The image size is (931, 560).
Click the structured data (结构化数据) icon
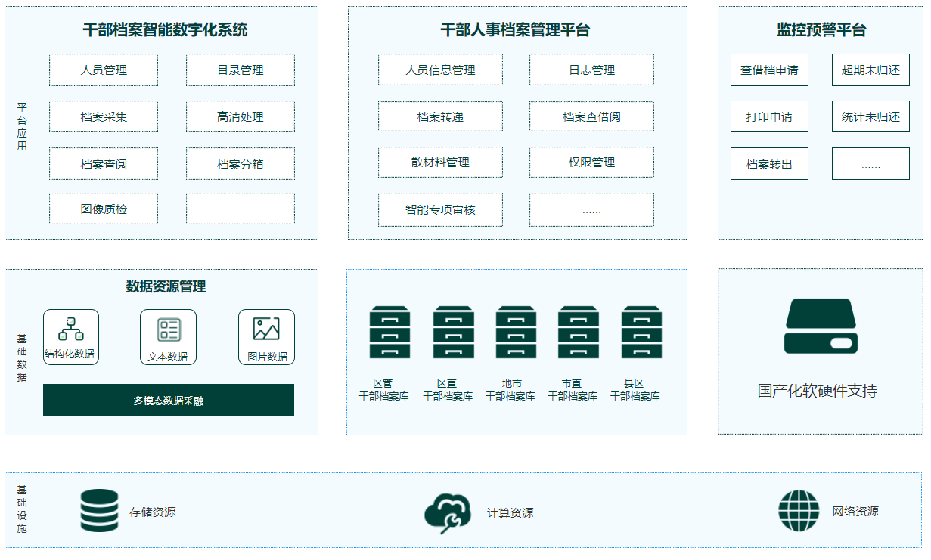(70, 329)
